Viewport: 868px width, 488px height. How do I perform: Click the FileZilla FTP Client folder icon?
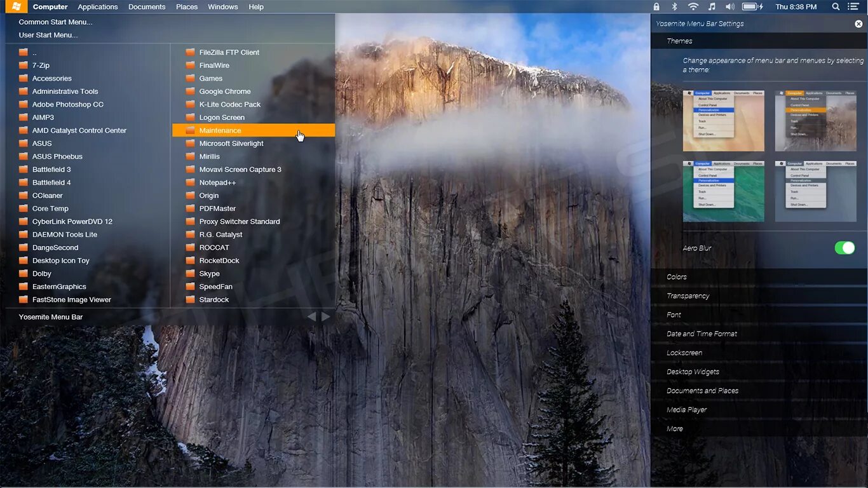[x=190, y=52]
